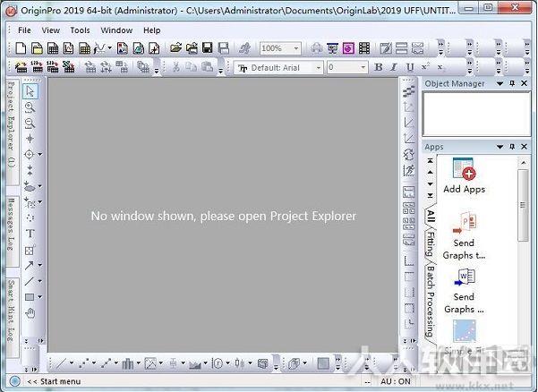
Task: Toggle pin on Object Manager panel
Action: coord(512,83)
